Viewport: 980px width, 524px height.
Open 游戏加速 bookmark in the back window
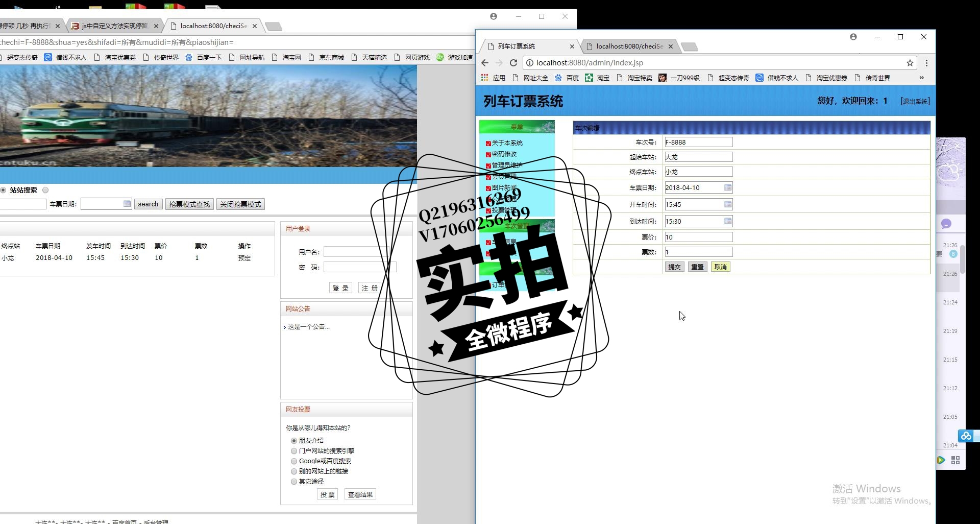point(454,57)
